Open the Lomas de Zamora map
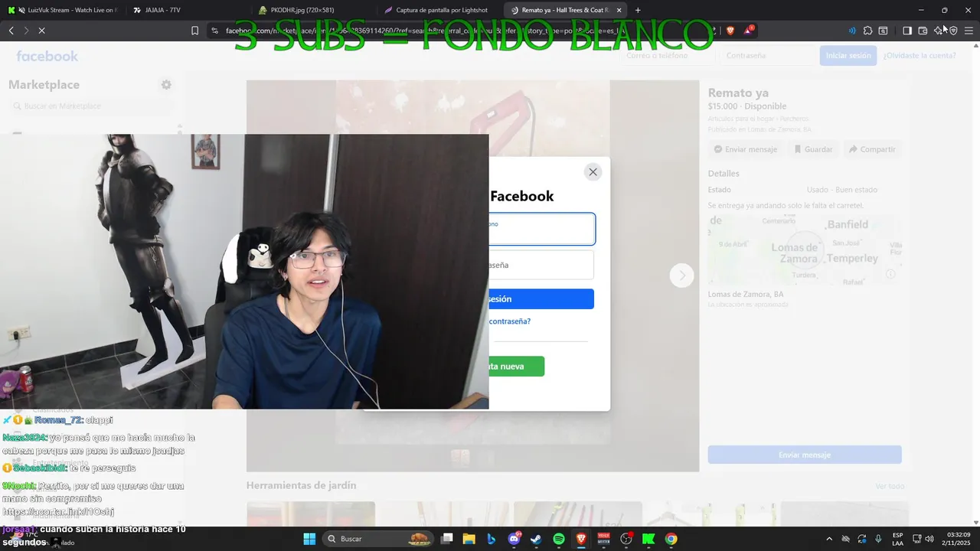Viewport: 980px width, 551px height. click(805, 251)
